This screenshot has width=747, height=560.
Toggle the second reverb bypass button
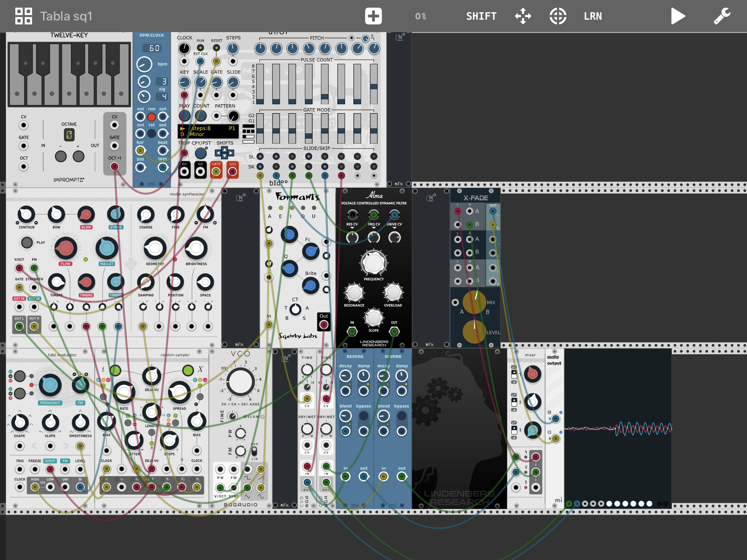[x=402, y=416]
